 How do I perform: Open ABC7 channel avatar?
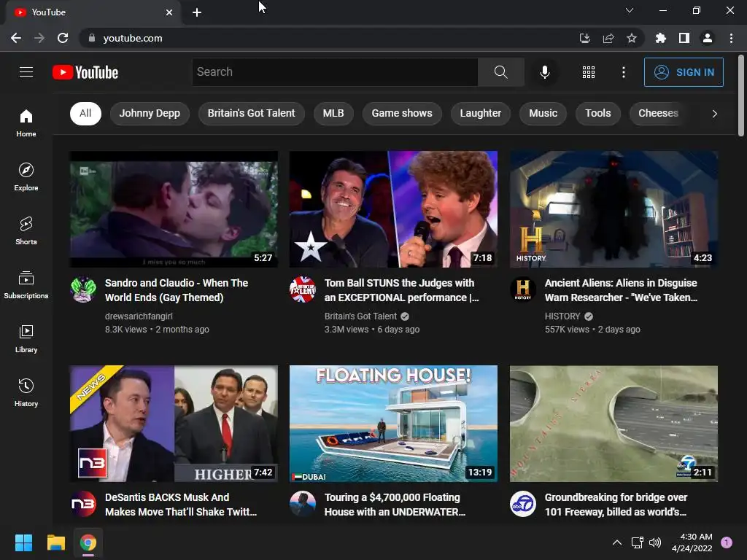(x=522, y=503)
